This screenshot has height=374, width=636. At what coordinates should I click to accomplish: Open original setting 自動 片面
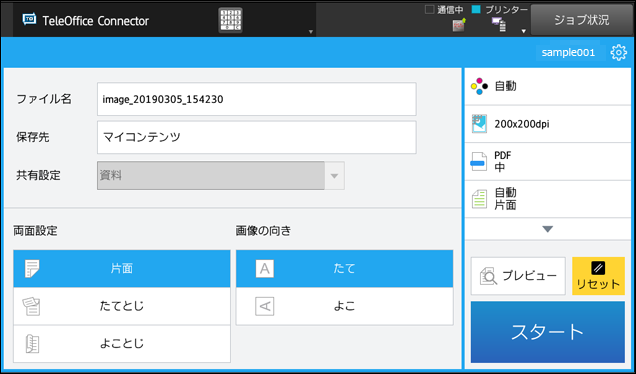point(548,199)
